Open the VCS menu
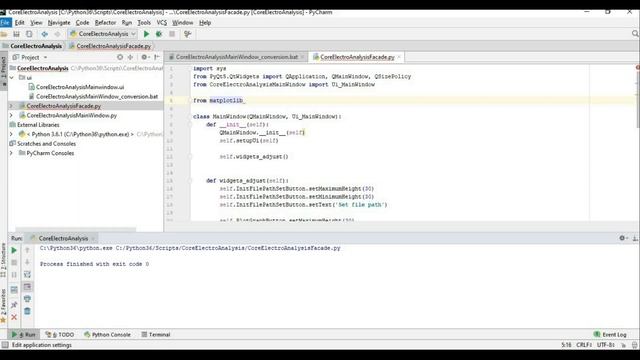The image size is (640, 360). point(162,23)
